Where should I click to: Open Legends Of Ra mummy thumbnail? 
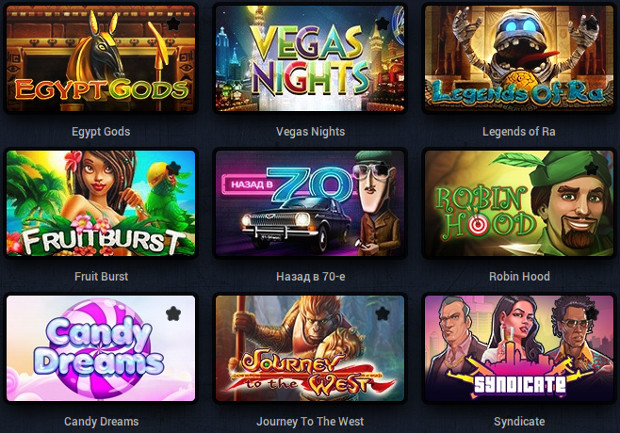519,59
